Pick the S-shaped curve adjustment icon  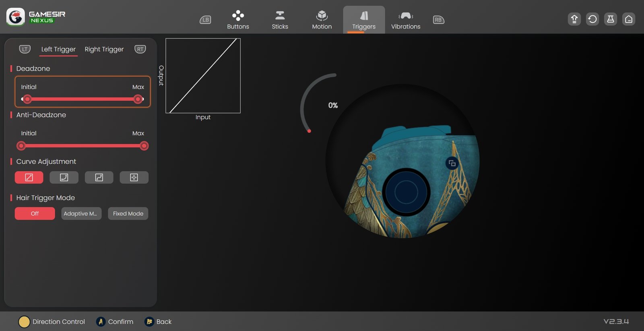(99, 177)
